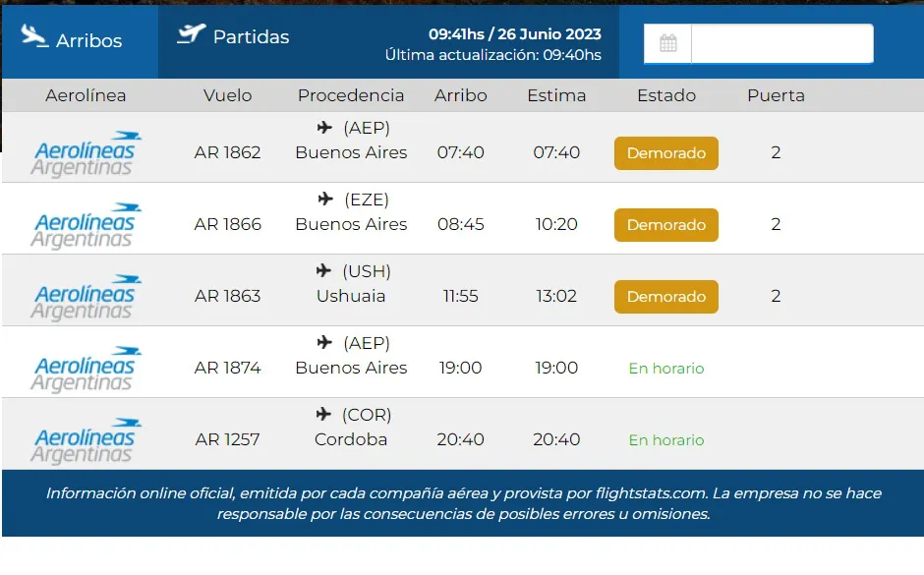The height and width of the screenshot is (575, 924).
Task: Click Aerolíneas Argentinas logo in AR 1862 row
Action: point(86,153)
